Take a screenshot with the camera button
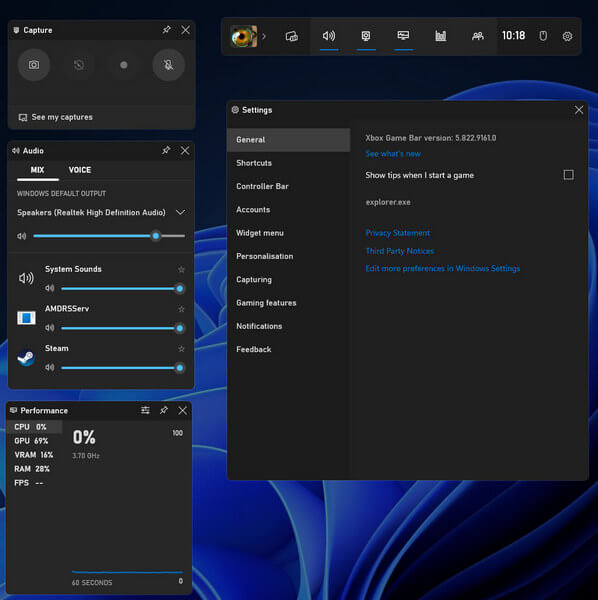 pyautogui.click(x=34, y=65)
